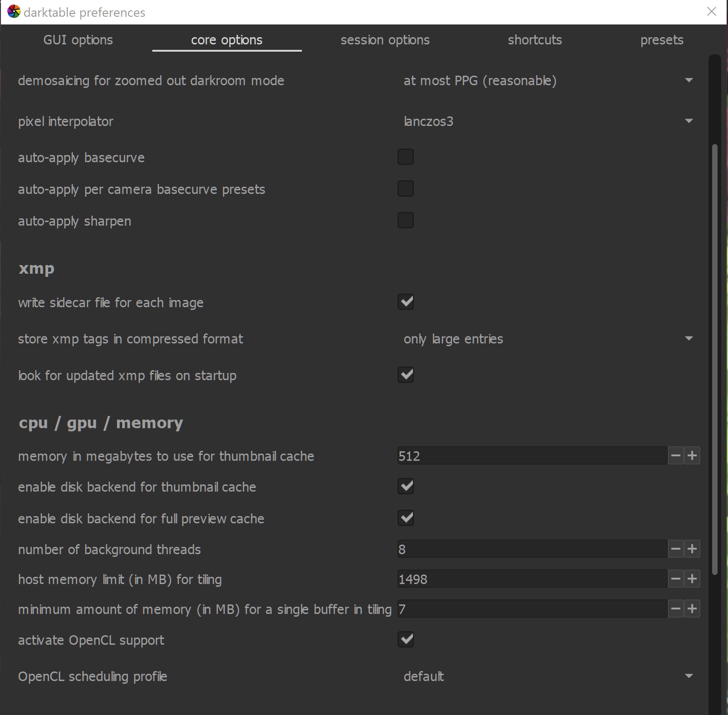
Task: Open the presets tab
Action: pos(662,40)
